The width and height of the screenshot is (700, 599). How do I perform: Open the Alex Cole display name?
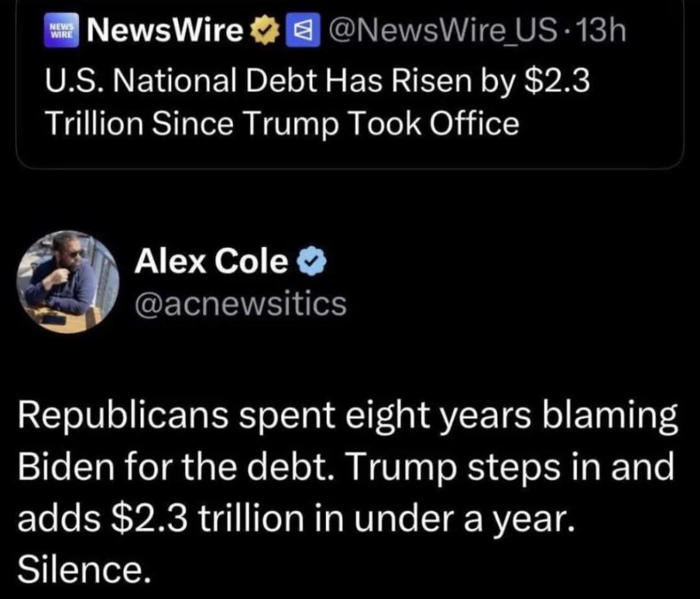pos(212,262)
